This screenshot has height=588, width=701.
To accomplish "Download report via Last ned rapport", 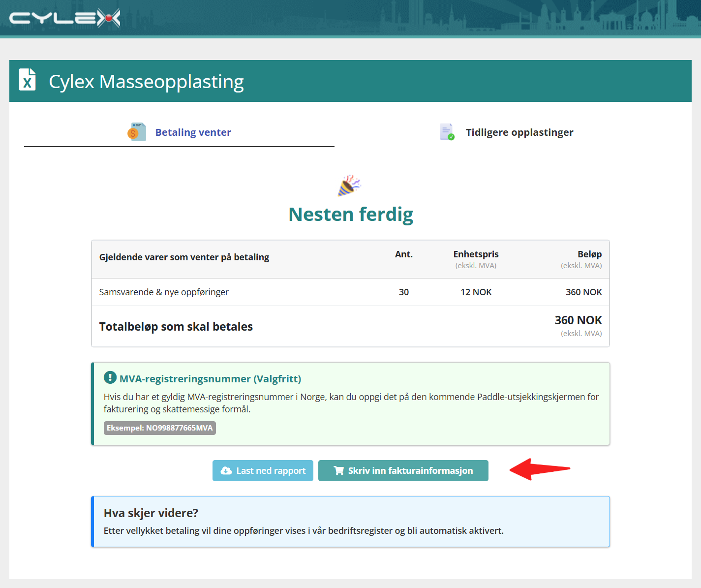I will coord(263,471).
